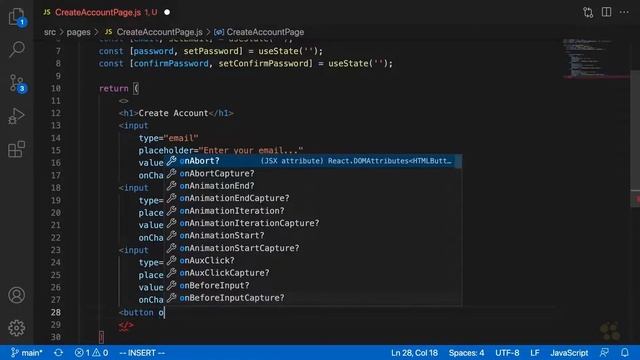Change indentation via Spaces: 4
640x360 pixels.
point(467,353)
